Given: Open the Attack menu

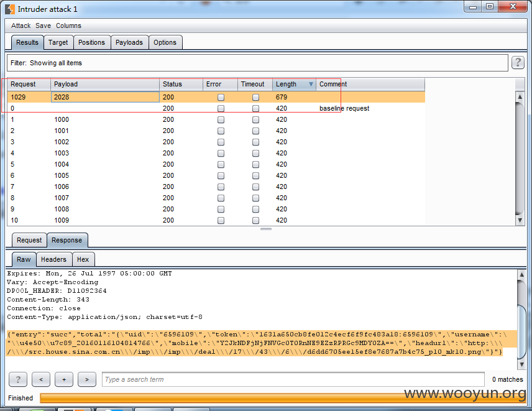Looking at the screenshot, I should point(21,25).
